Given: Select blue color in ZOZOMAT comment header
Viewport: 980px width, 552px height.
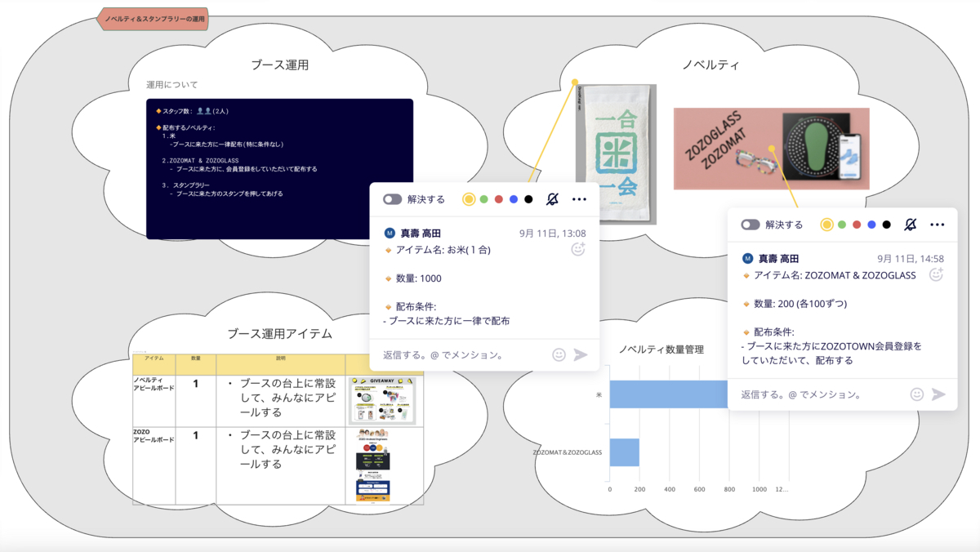Looking at the screenshot, I should (x=871, y=225).
